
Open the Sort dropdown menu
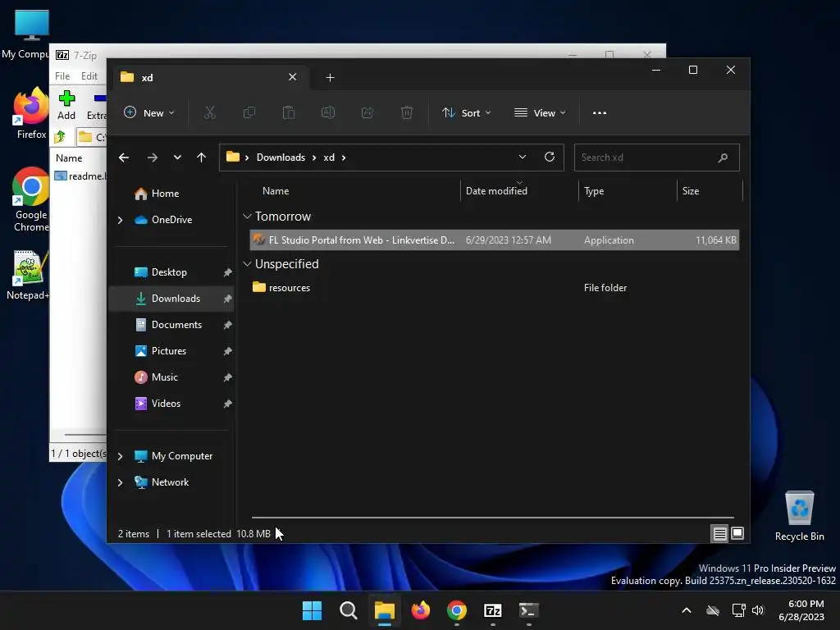[466, 113]
